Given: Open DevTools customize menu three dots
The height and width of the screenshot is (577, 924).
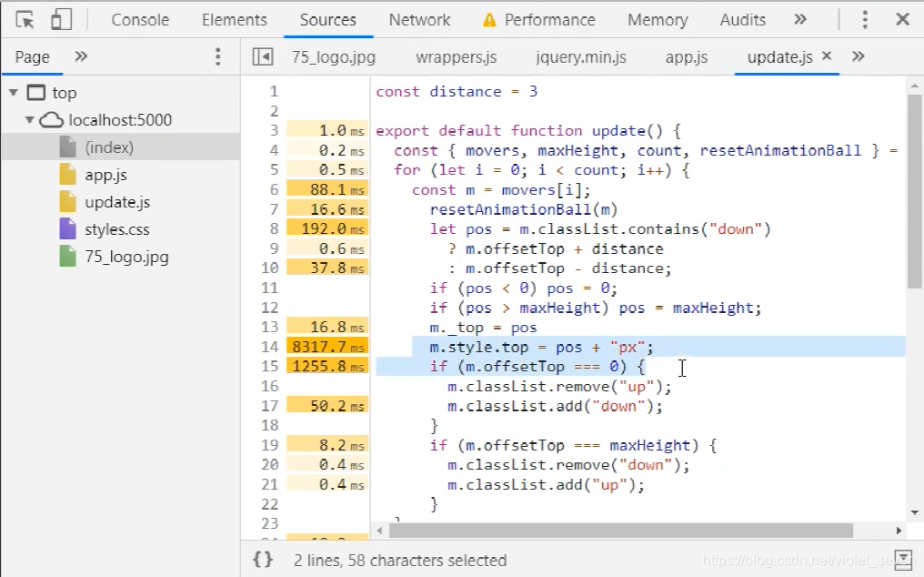Looking at the screenshot, I should click(865, 19).
